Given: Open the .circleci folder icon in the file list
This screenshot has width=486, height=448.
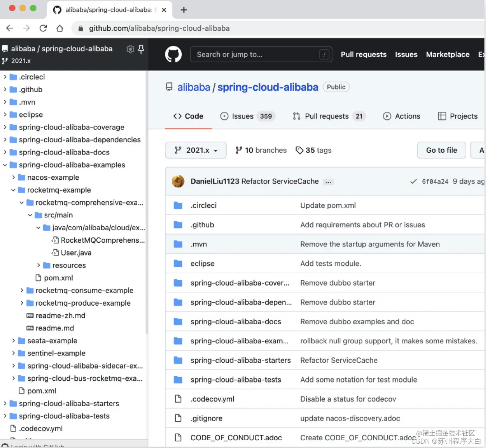Looking at the screenshot, I should click(178, 205).
